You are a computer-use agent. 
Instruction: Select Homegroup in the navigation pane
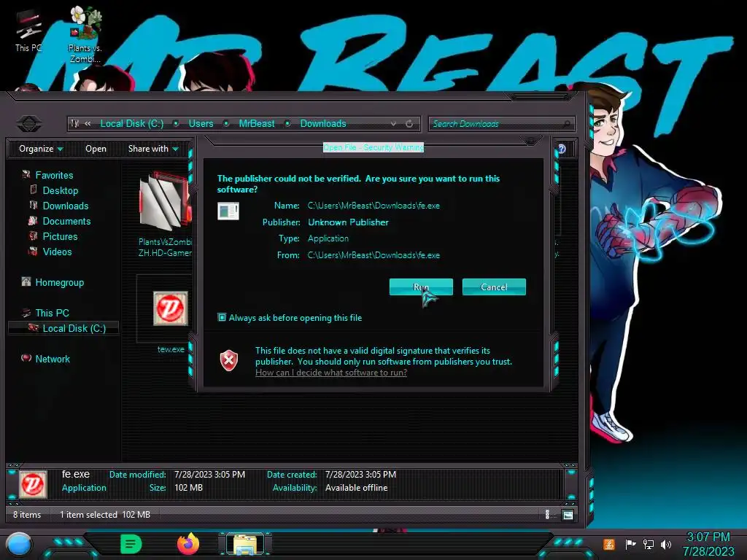tap(60, 282)
